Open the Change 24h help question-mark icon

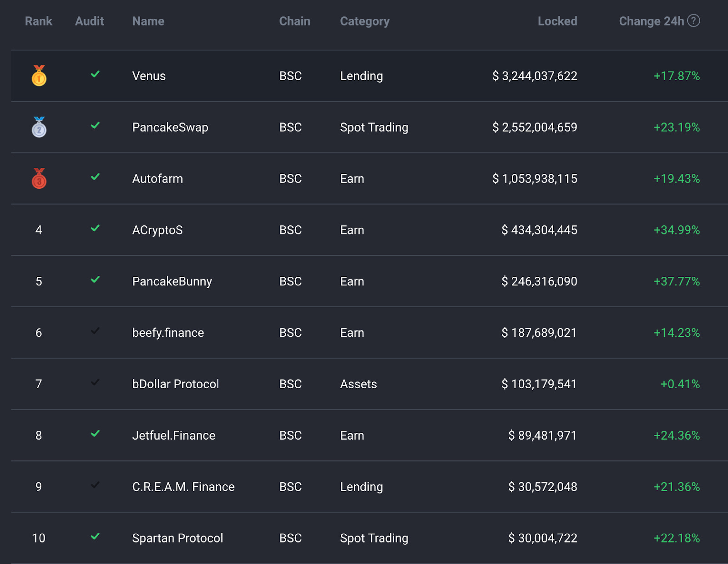pos(693,20)
